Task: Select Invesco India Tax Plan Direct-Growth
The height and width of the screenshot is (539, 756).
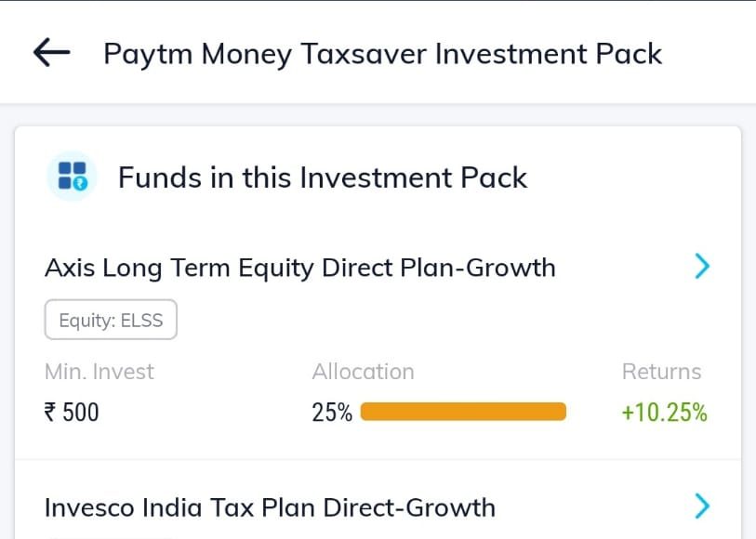Action: click(x=270, y=507)
